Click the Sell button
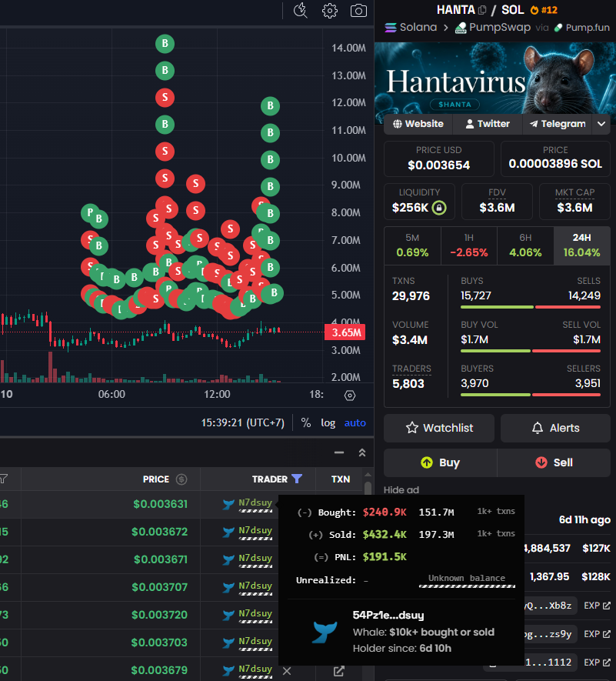The width and height of the screenshot is (616, 681). [x=554, y=462]
